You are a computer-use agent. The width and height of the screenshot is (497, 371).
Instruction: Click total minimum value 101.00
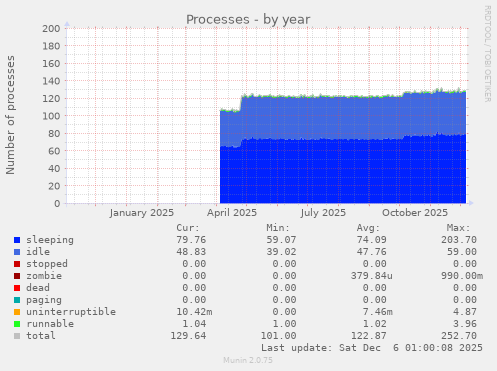point(278,336)
